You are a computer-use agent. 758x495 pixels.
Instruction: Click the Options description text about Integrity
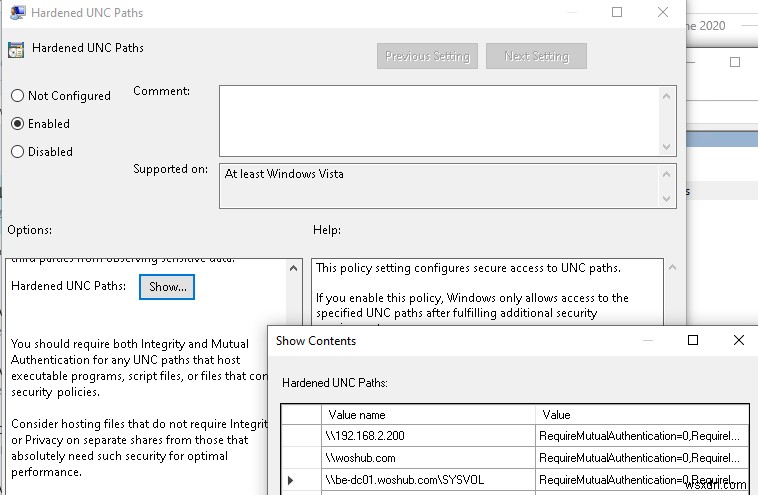pos(139,368)
